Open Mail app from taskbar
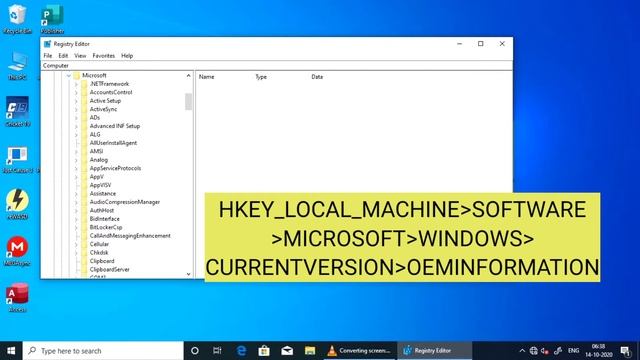Viewport: 640px width, 360px height. click(x=287, y=351)
